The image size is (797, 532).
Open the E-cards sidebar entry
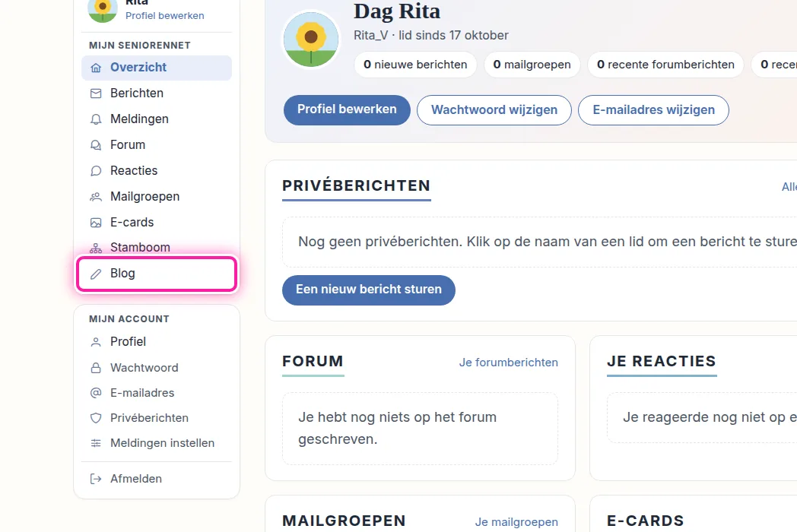tap(157, 223)
